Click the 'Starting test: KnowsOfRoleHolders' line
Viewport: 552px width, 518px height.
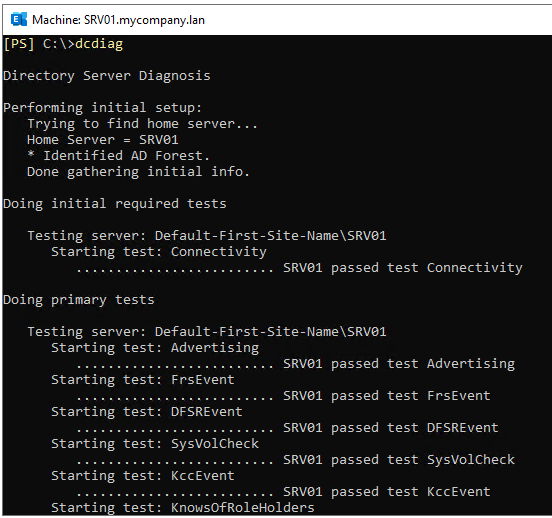(x=183, y=508)
